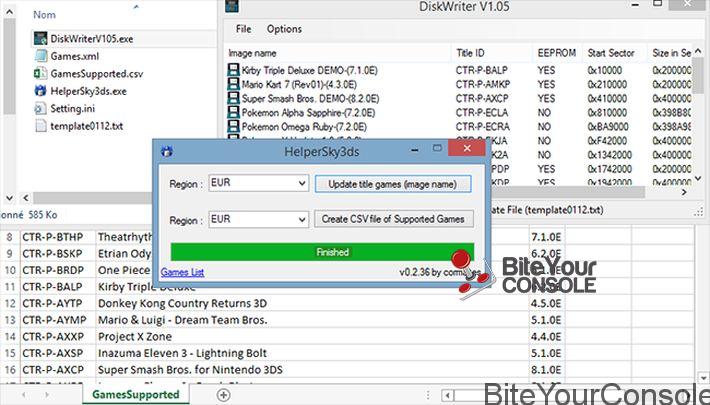Click the floppy icon beside Mario Kart 7
This screenshot has width=710, height=405.
point(233,84)
